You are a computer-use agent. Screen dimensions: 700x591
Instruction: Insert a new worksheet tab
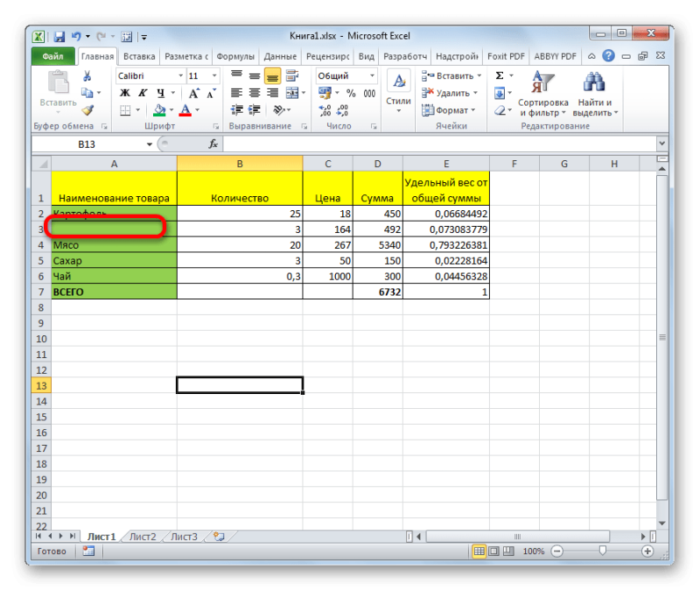(x=219, y=537)
